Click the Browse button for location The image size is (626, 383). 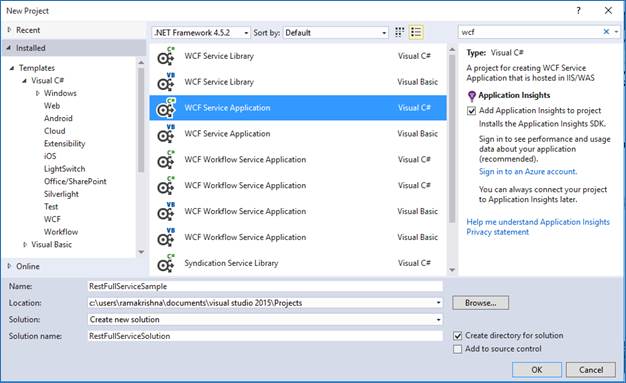click(480, 303)
